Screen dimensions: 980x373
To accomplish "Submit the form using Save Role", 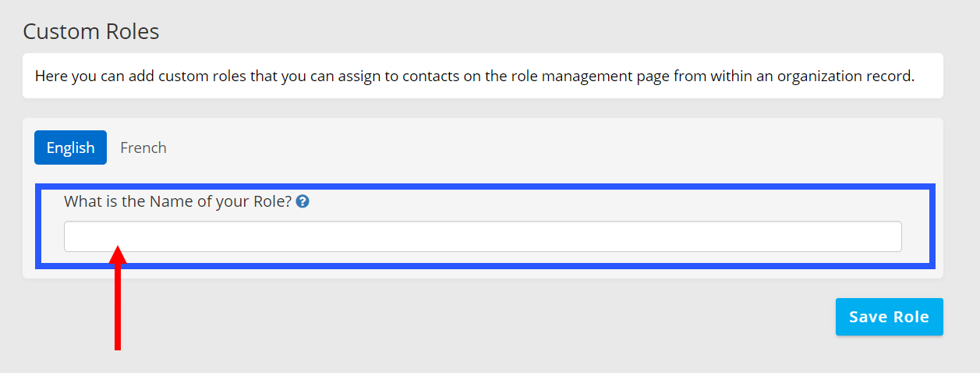I will pos(889,317).
